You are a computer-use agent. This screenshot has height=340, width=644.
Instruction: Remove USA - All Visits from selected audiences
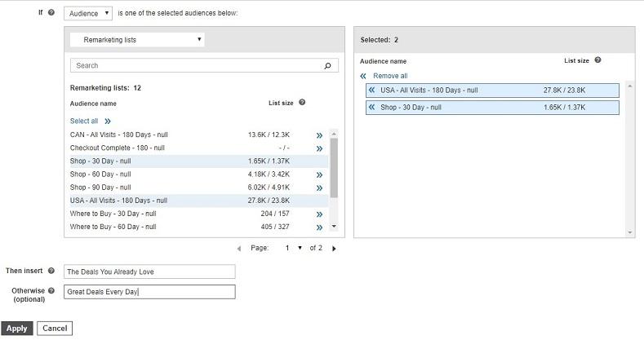371,90
